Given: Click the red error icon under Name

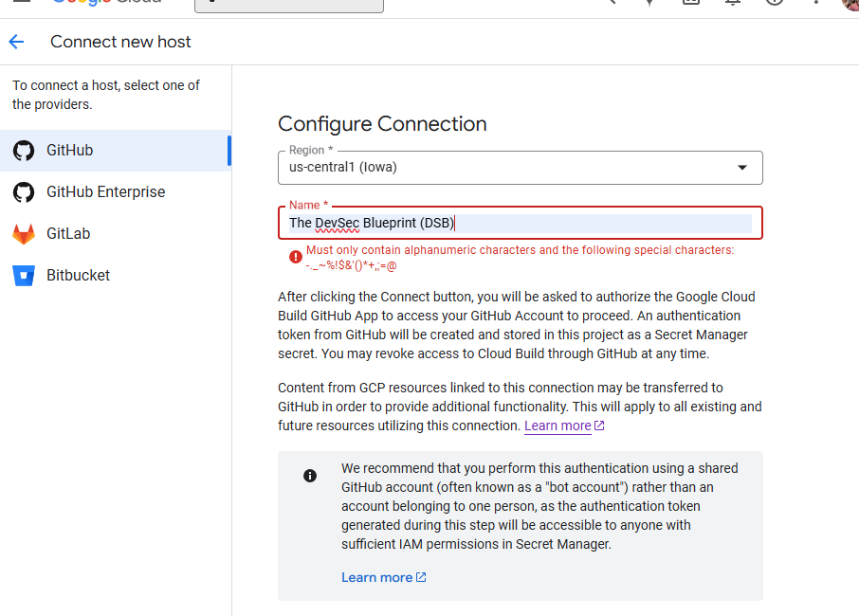Looking at the screenshot, I should click(x=296, y=257).
